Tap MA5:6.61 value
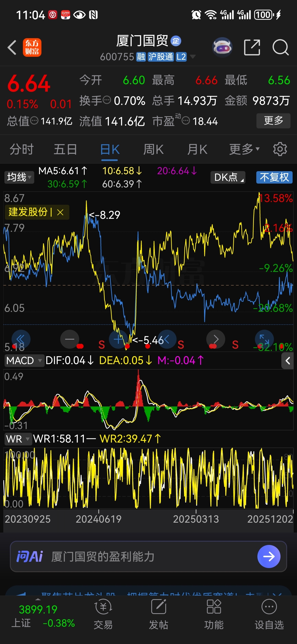297x644 pixels. click(63, 171)
